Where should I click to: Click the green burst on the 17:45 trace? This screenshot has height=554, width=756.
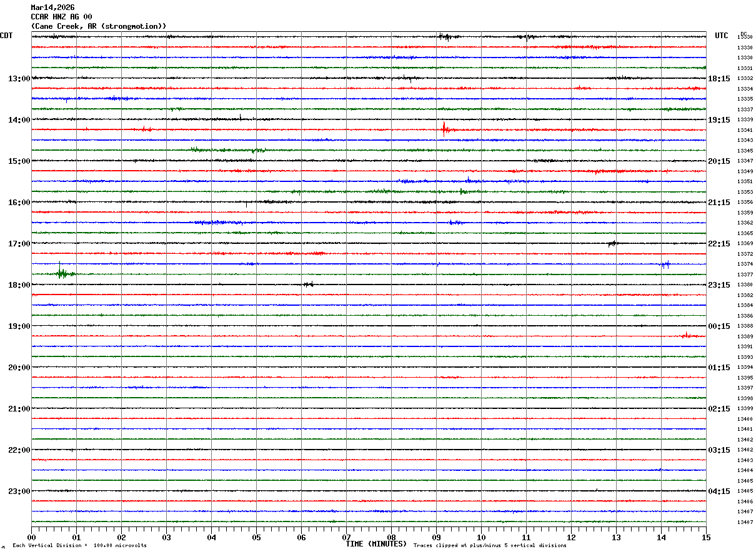(x=63, y=272)
